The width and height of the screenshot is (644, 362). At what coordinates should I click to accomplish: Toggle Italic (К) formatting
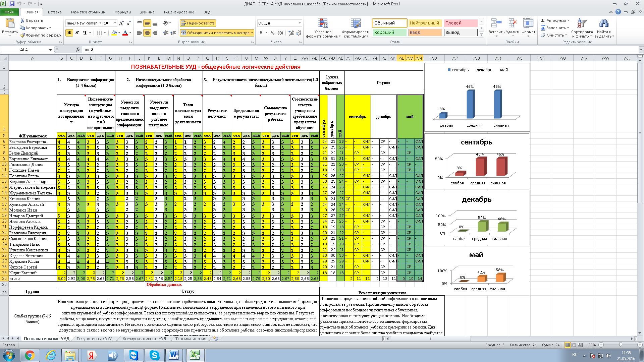(x=77, y=33)
